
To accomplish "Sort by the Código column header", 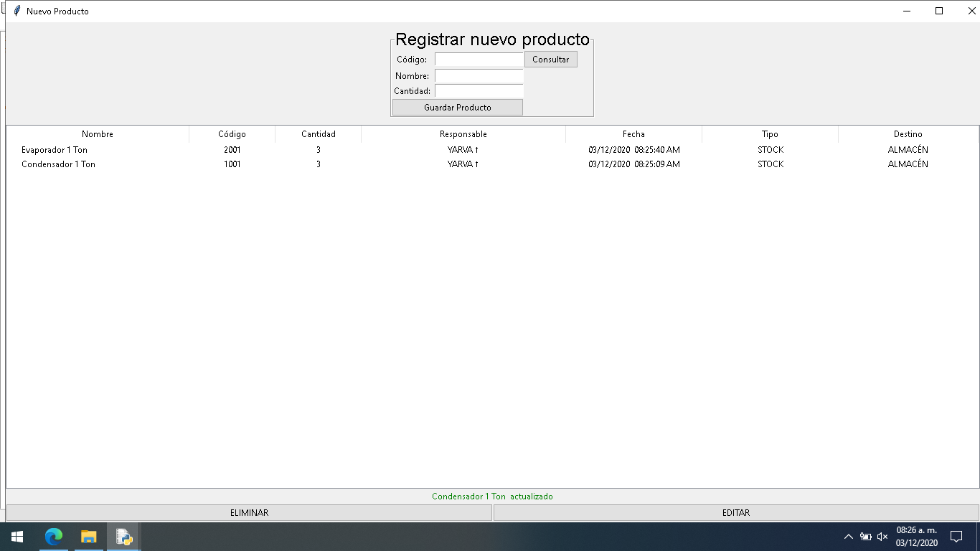I will click(x=232, y=134).
